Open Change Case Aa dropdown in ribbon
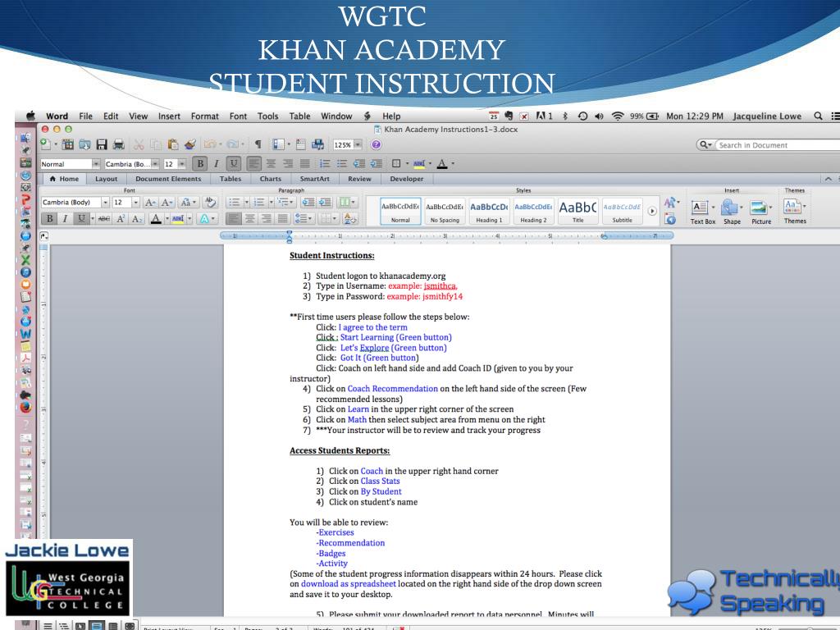The height and width of the screenshot is (630, 840). coord(188,202)
